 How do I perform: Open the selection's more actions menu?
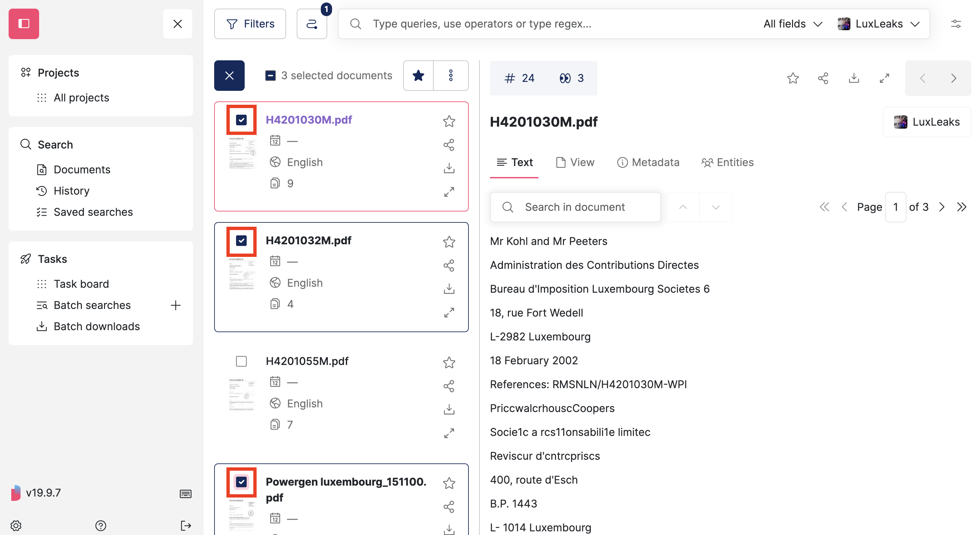451,75
